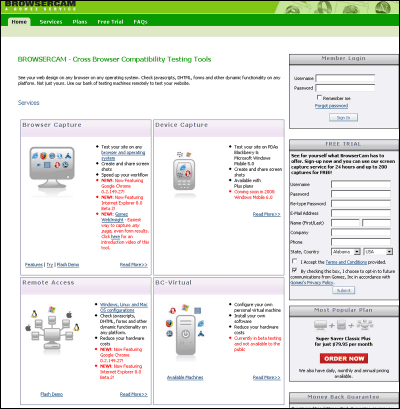Open the Country dropdown showing USA

[378, 252]
